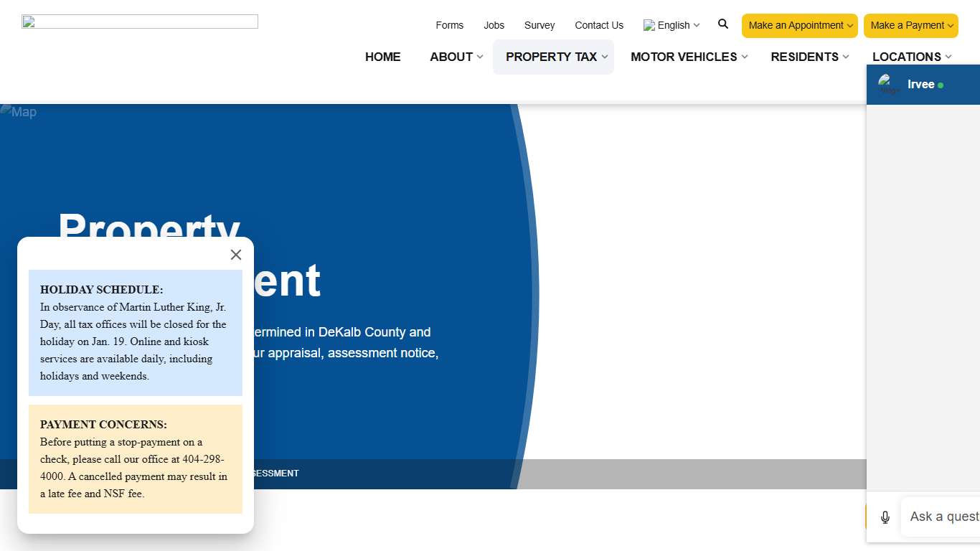The width and height of the screenshot is (980, 551).
Task: Click the English language flag icon
Action: pyautogui.click(x=648, y=25)
